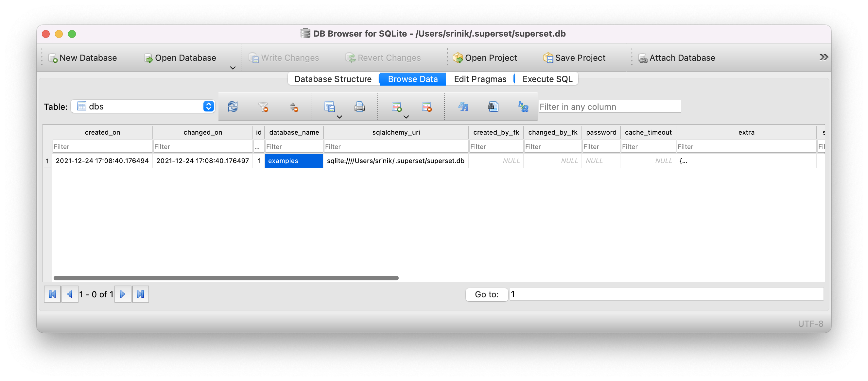Click the filter box under database_name
Viewport: 868px width, 381px height.
click(294, 146)
